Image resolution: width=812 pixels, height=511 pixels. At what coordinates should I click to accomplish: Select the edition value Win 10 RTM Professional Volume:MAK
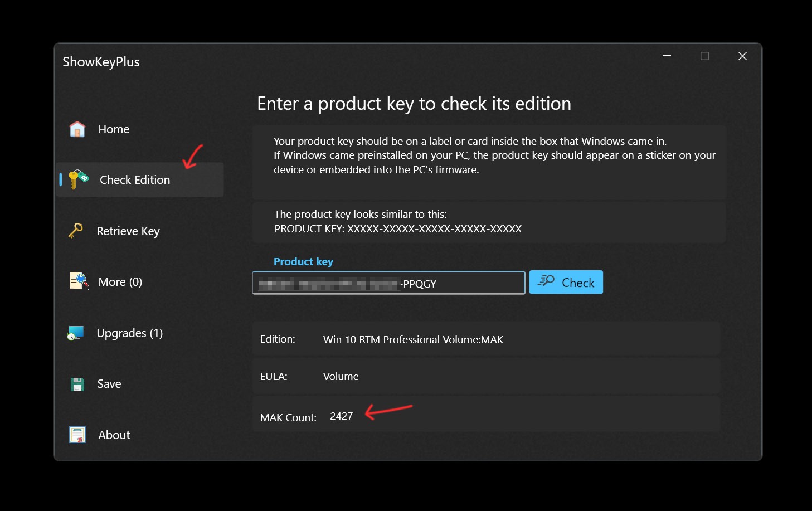point(413,339)
